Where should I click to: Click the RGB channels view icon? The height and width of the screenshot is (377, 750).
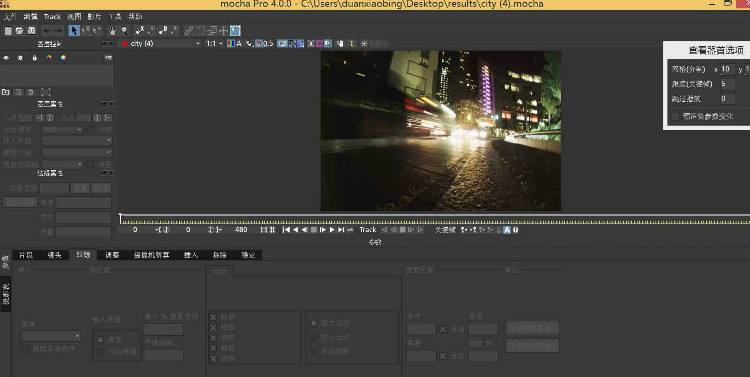[x=231, y=44]
